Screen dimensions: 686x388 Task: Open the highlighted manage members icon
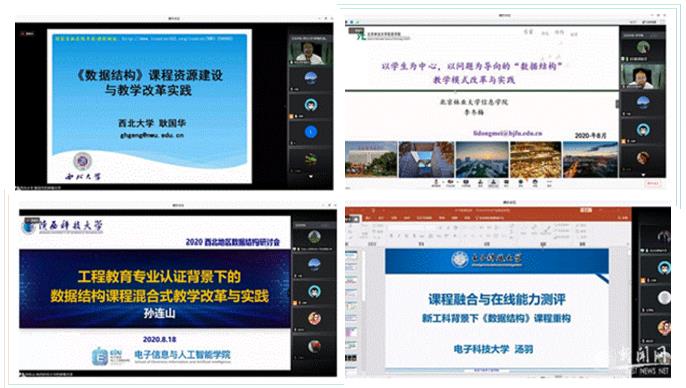(494, 183)
